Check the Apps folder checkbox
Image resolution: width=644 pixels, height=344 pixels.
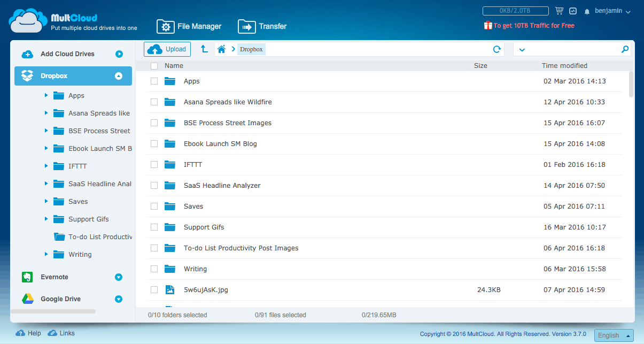pyautogui.click(x=154, y=81)
